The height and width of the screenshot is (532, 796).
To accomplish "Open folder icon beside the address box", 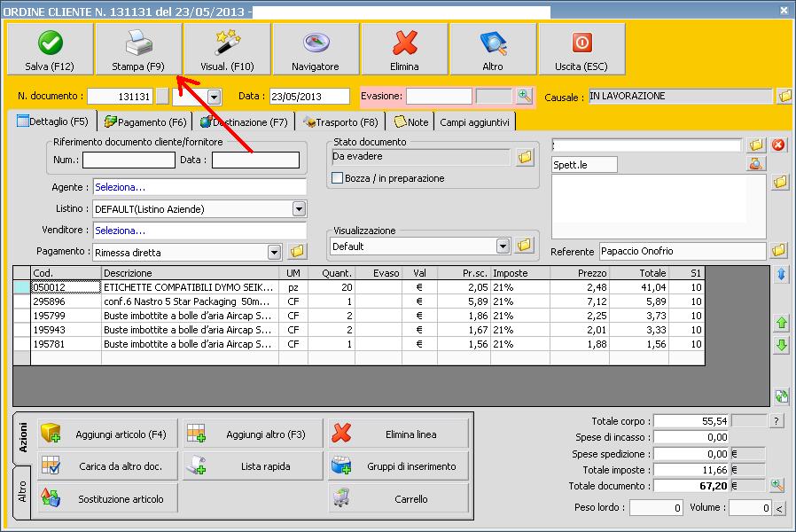I will pos(780,182).
